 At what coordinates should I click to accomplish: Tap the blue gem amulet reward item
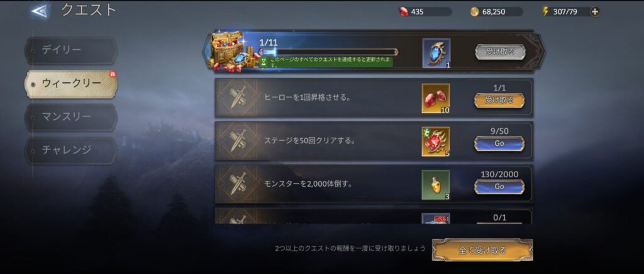(x=436, y=53)
